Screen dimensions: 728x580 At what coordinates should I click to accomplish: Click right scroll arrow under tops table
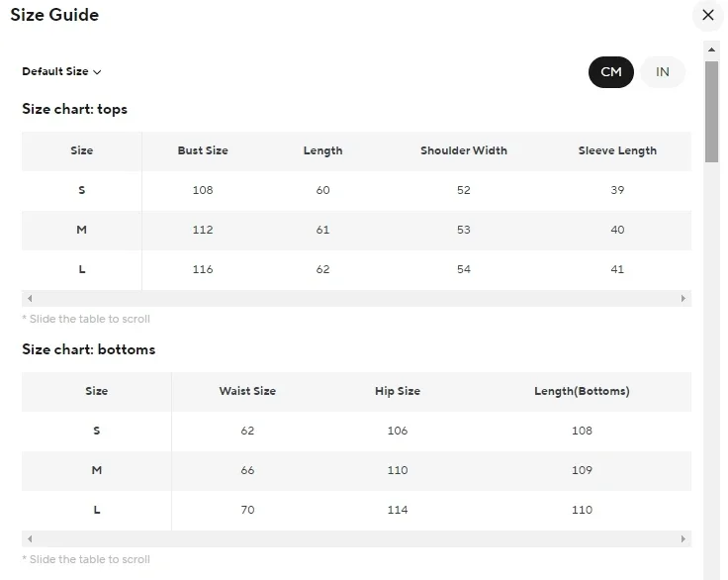click(x=683, y=298)
